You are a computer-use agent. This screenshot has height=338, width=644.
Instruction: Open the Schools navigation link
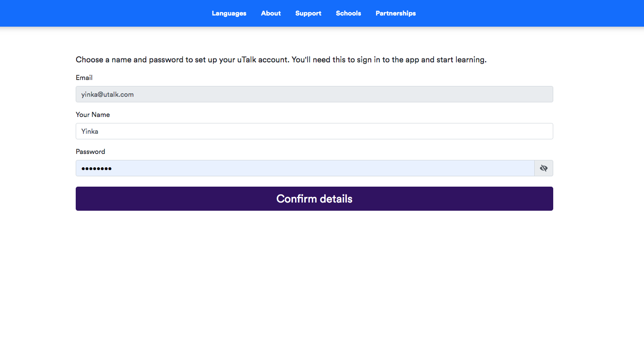[x=348, y=13]
